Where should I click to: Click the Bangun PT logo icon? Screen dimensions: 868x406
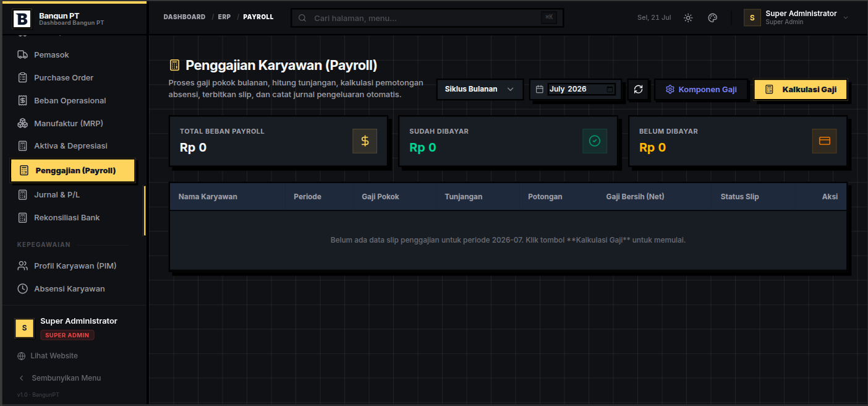pos(22,19)
